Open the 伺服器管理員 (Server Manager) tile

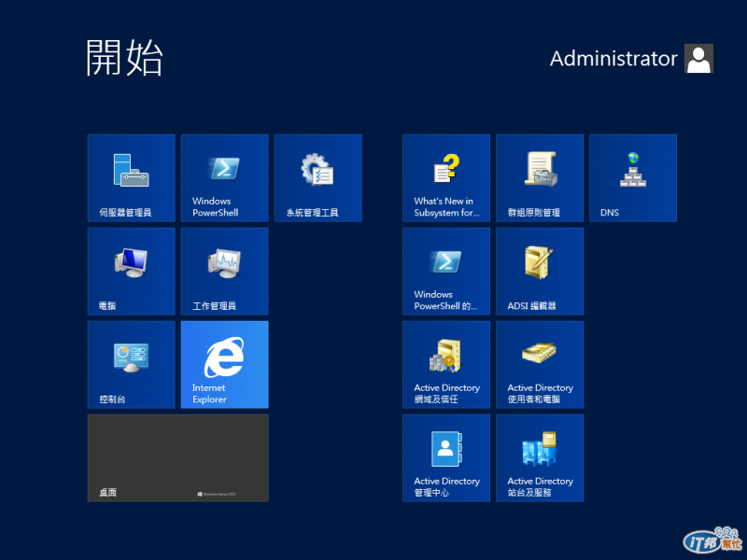[131, 177]
